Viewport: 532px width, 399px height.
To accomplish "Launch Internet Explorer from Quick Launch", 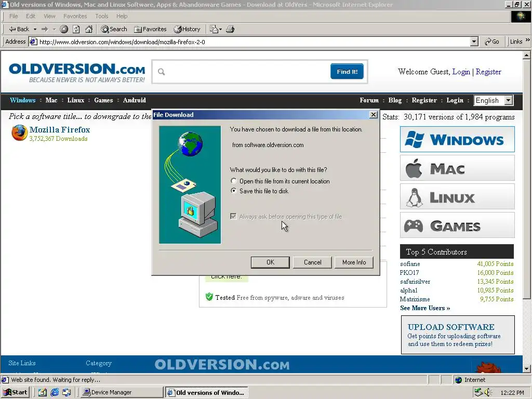I will click(55, 392).
